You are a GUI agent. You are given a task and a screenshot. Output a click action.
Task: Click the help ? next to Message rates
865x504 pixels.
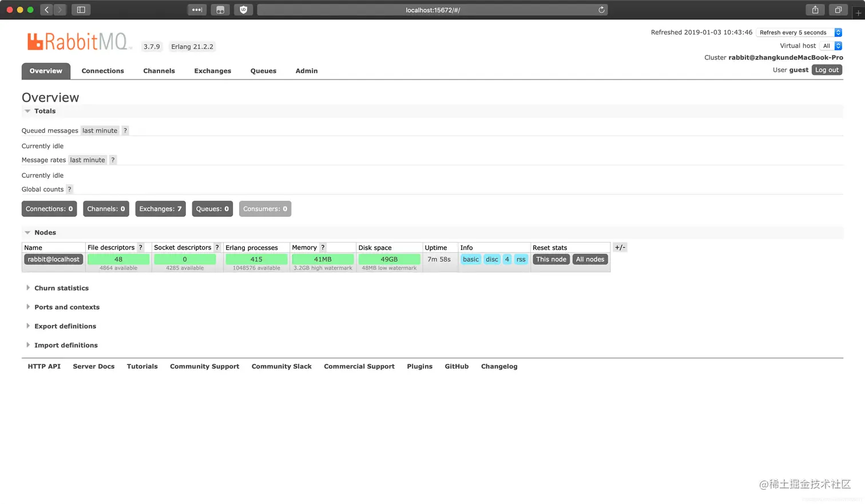113,160
